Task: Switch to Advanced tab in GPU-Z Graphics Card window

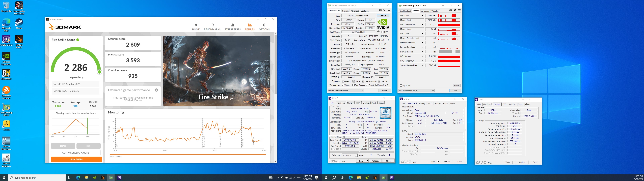Action: tap(355, 11)
